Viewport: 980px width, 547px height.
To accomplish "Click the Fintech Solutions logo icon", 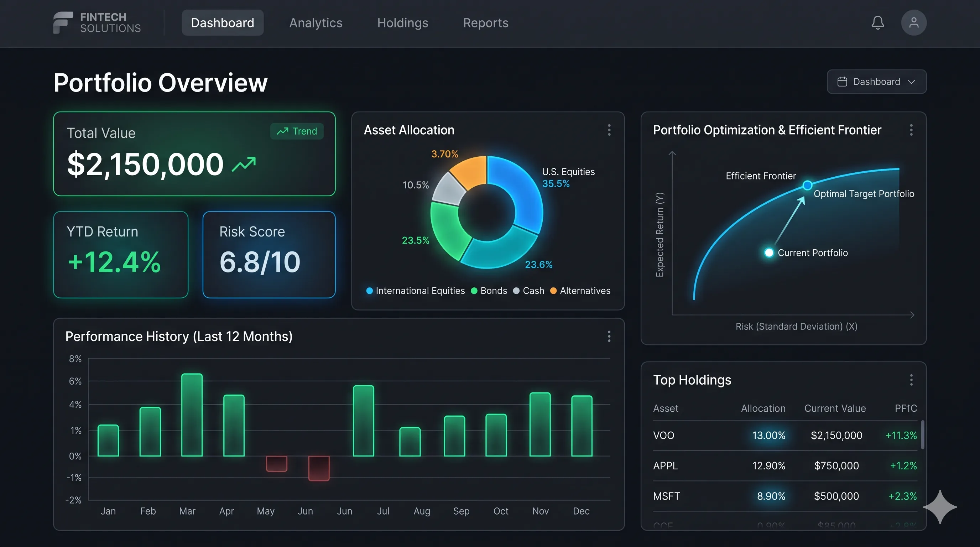I will [x=63, y=22].
